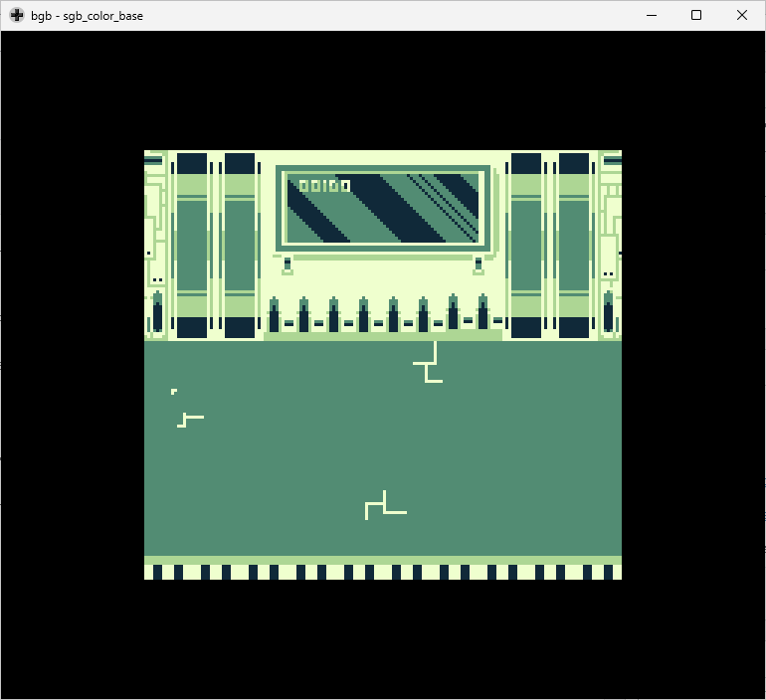Image resolution: width=766 pixels, height=700 pixels.
Task: Click the bottle at far right wall edge
Action: pos(608,312)
